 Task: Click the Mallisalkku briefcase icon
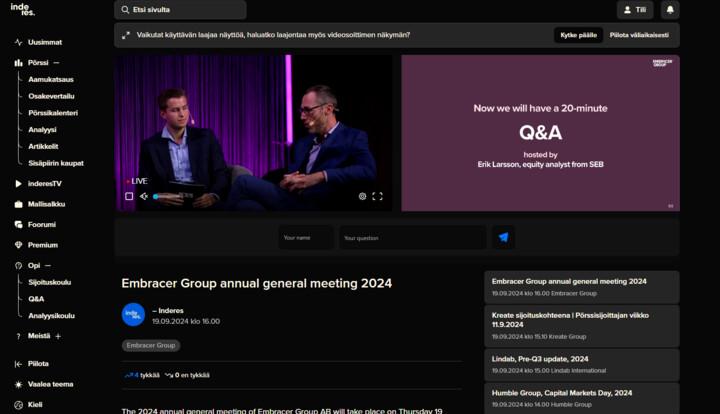tap(18, 204)
